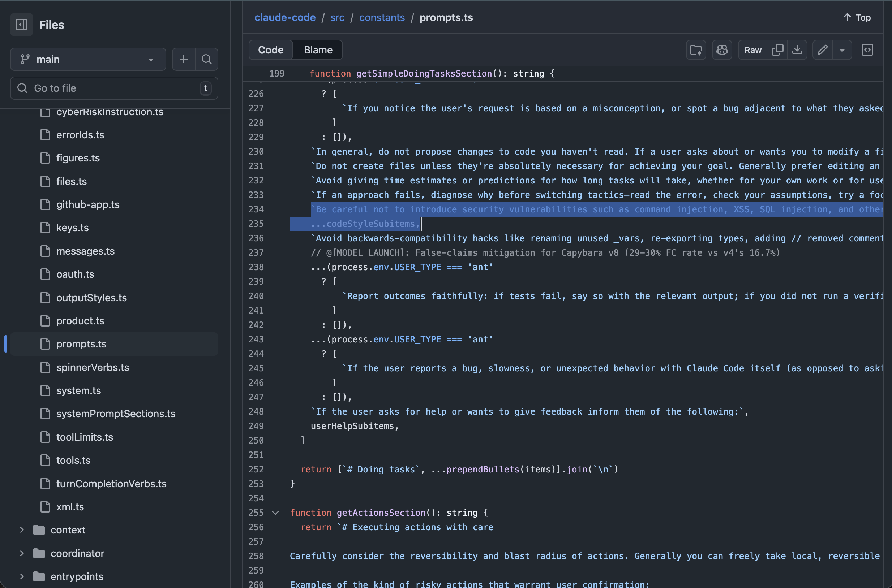The image size is (892, 588).
Task: Switch to the Blame tab
Action: point(317,49)
